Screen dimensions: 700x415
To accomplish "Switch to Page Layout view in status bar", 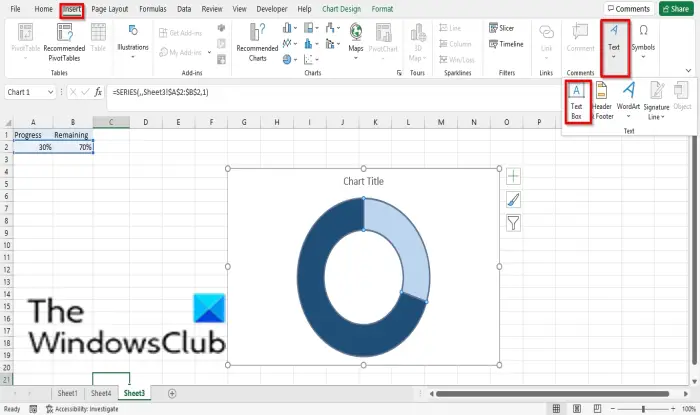I will click(577, 408).
